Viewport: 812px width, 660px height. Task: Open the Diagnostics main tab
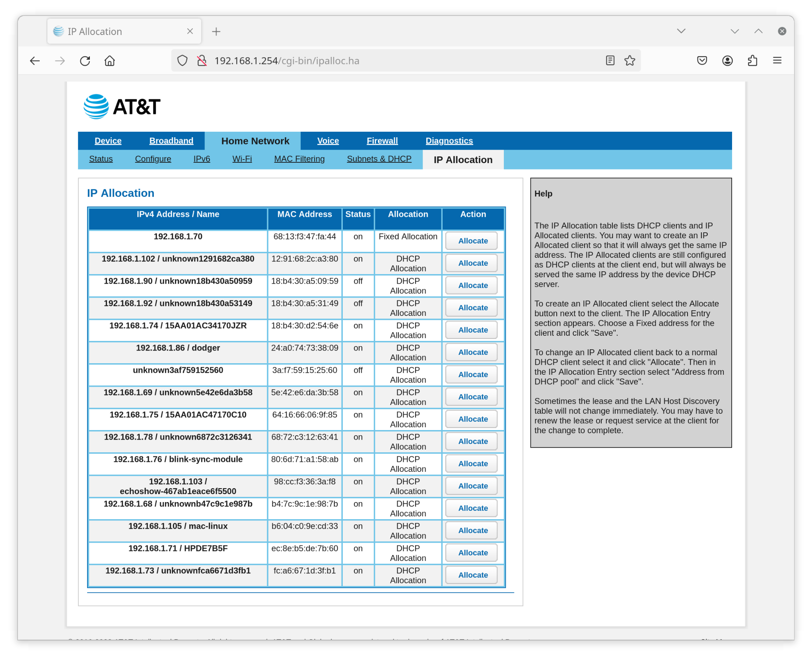[449, 141]
